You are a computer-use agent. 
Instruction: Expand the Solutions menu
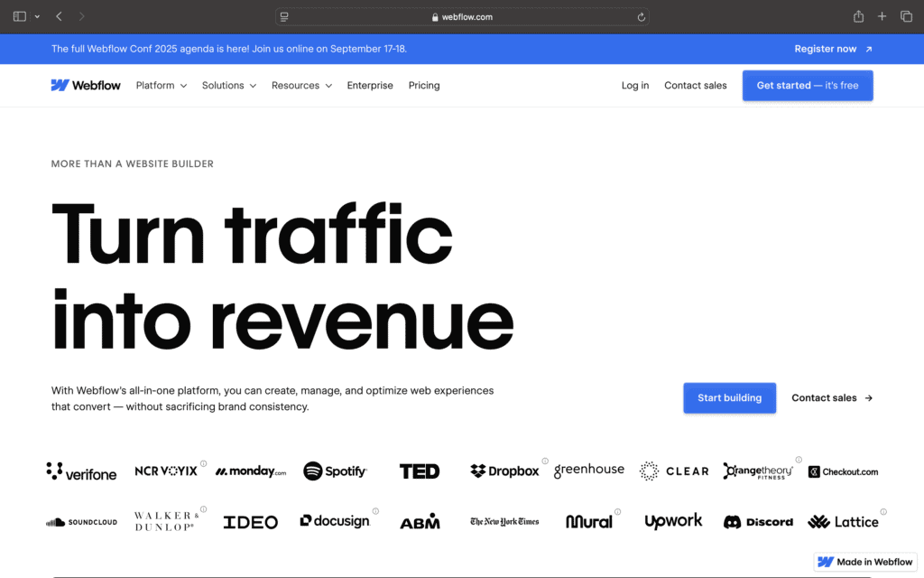point(229,86)
